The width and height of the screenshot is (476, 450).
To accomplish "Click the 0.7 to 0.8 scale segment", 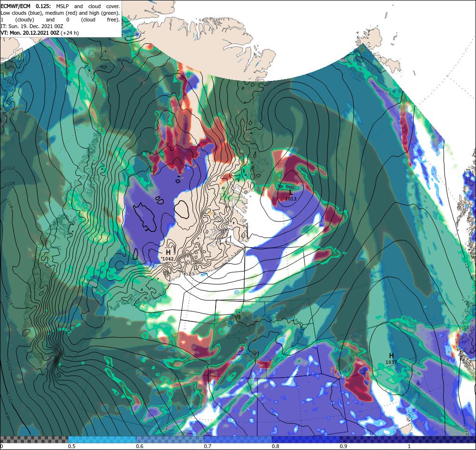I will pyautogui.click(x=238, y=440).
